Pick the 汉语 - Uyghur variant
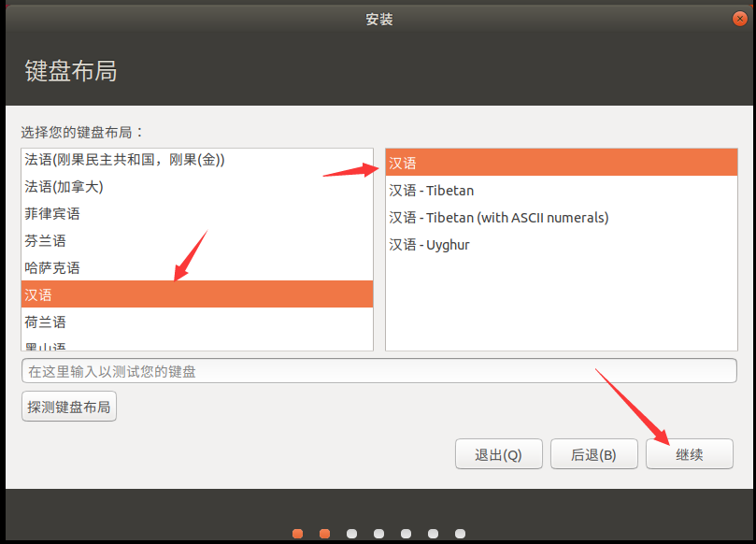This screenshot has height=544, width=756. coord(562,245)
